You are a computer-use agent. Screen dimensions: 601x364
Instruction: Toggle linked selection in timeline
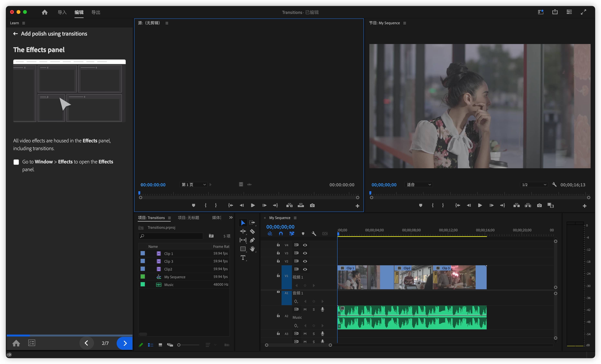point(292,233)
